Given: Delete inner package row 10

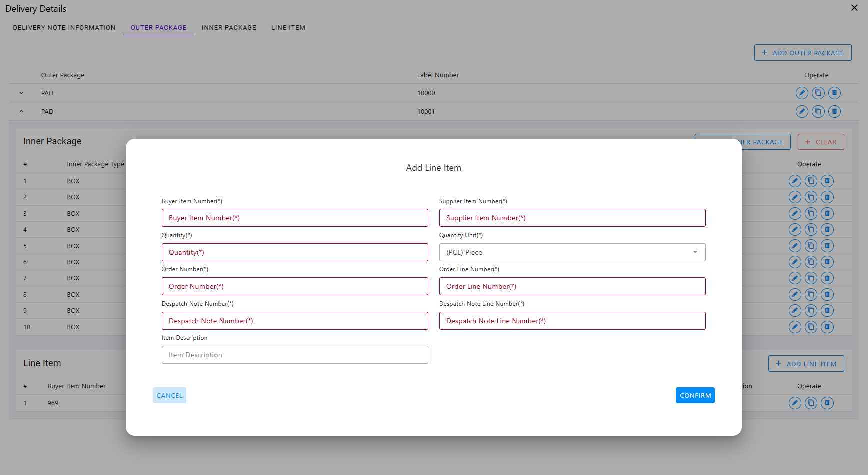Looking at the screenshot, I should [827, 327].
